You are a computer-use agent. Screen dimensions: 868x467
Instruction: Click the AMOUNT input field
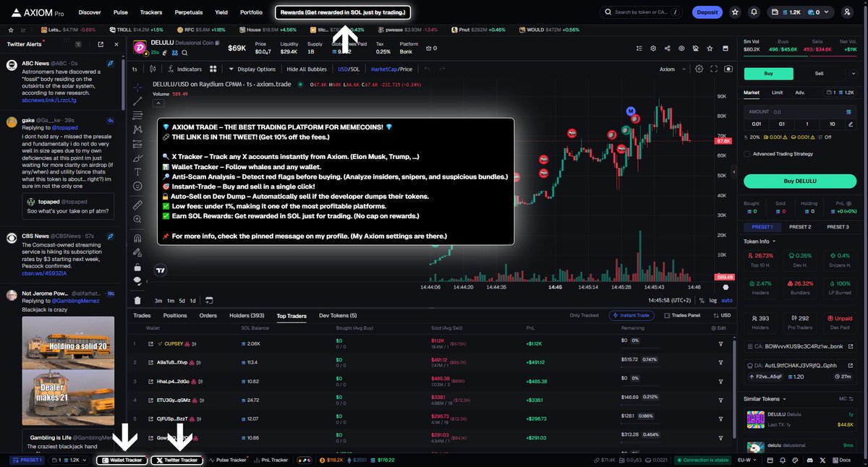click(799, 112)
